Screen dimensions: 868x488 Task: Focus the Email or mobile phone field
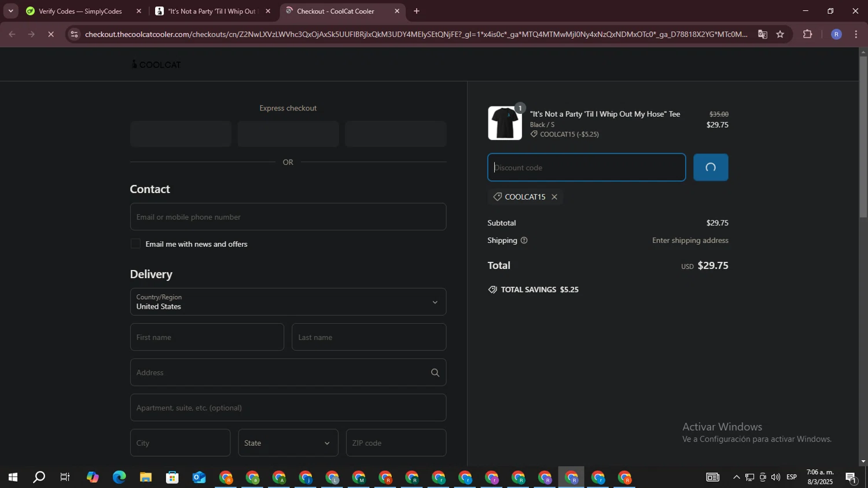(288, 217)
